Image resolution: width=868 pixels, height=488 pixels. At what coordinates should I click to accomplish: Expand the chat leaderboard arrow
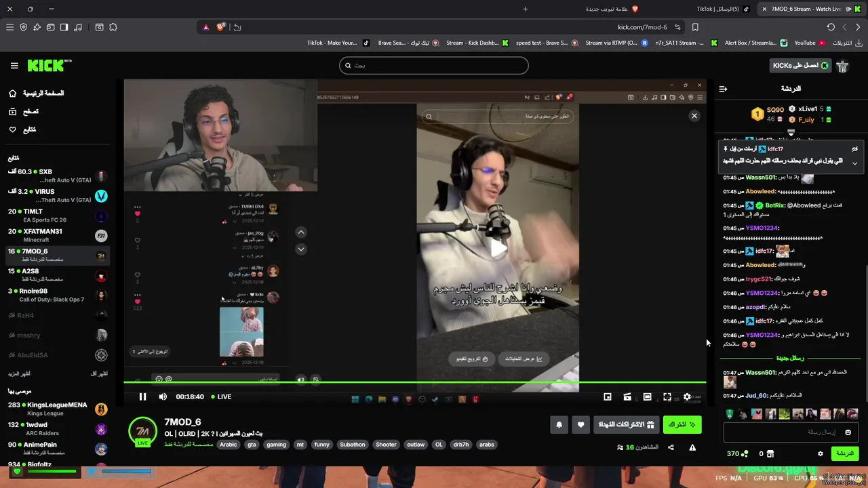[x=791, y=133]
